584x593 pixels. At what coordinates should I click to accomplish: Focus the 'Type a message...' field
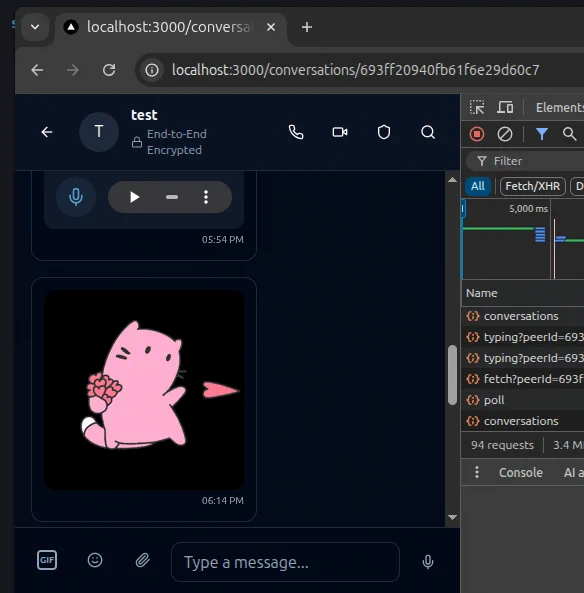[x=285, y=562]
